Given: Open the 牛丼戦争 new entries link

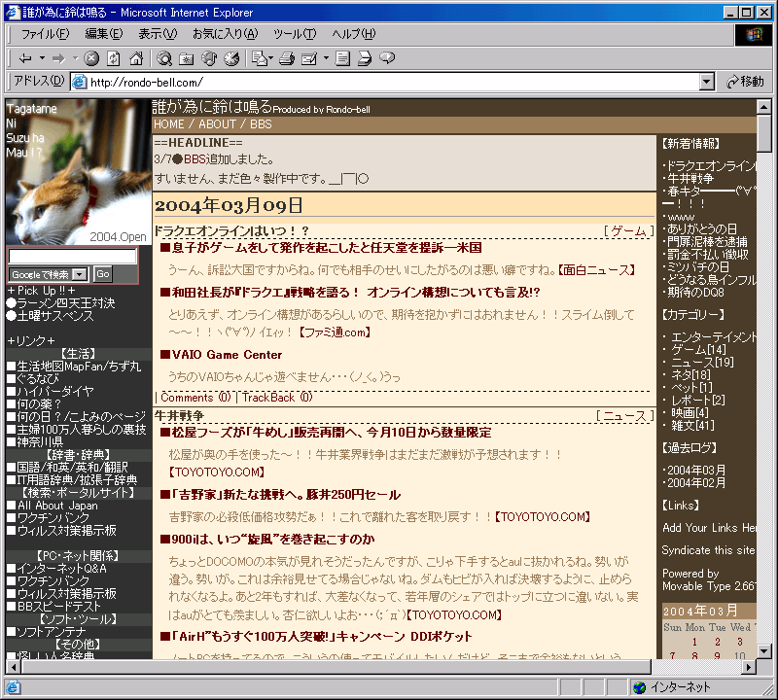Looking at the screenshot, I should point(690,179).
